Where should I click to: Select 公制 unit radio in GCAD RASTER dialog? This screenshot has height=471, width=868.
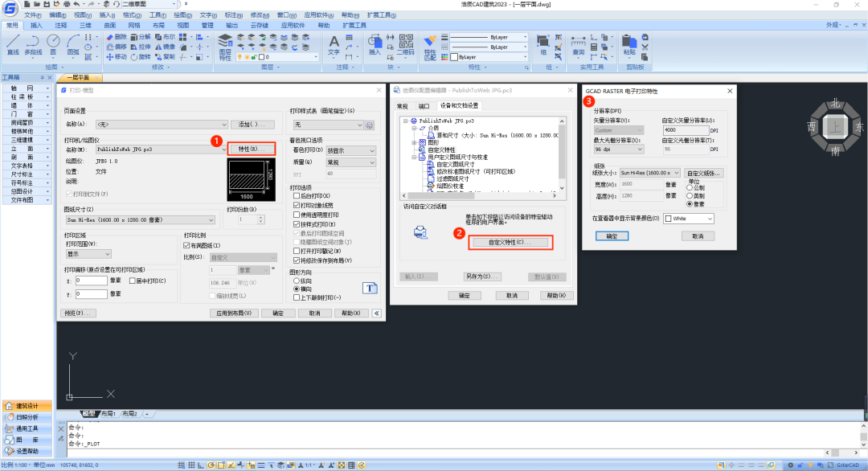tap(690, 188)
